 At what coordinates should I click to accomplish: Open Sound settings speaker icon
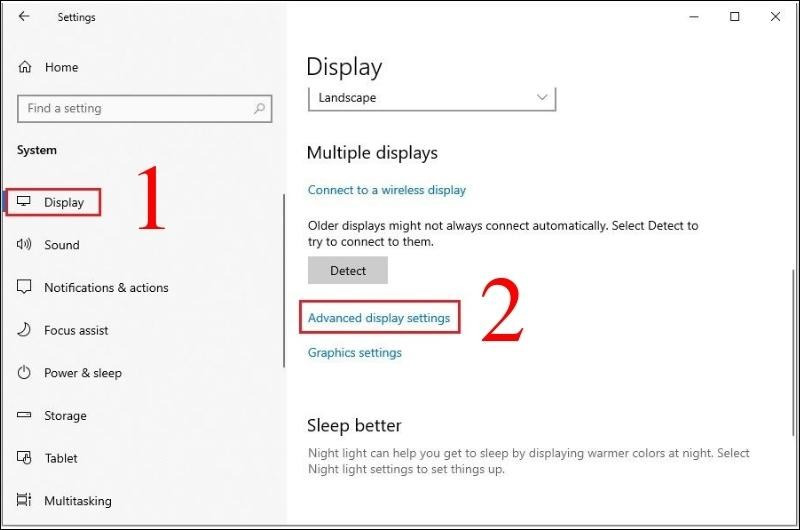tap(25, 245)
